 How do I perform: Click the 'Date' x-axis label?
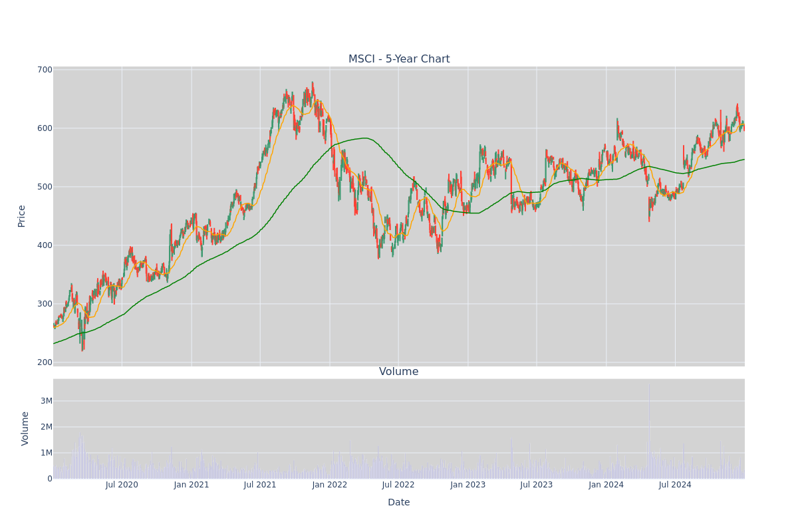pyautogui.click(x=399, y=503)
